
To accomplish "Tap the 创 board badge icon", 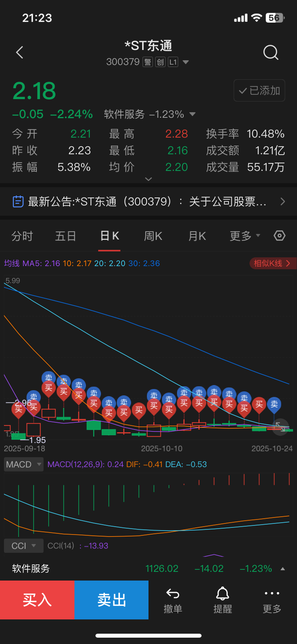I will (160, 62).
